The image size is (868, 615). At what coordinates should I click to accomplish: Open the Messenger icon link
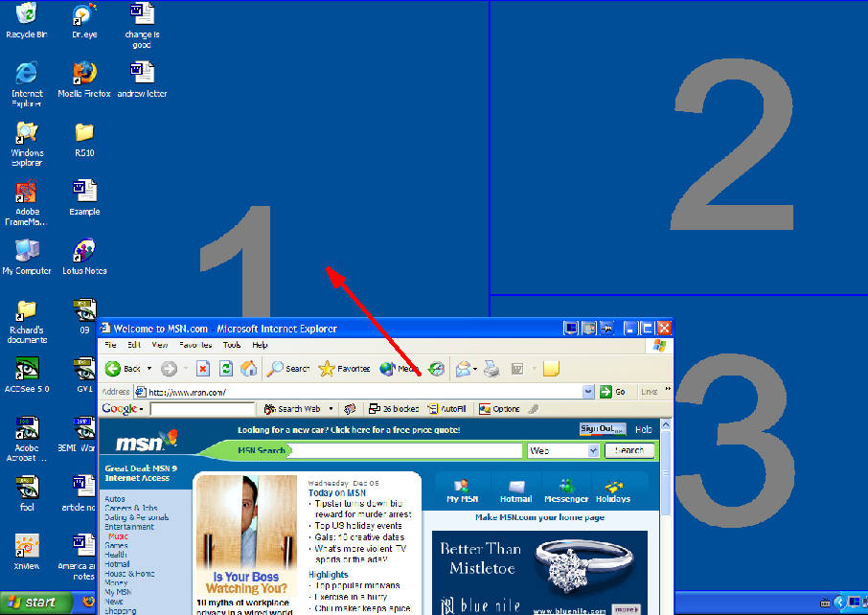pos(566,491)
